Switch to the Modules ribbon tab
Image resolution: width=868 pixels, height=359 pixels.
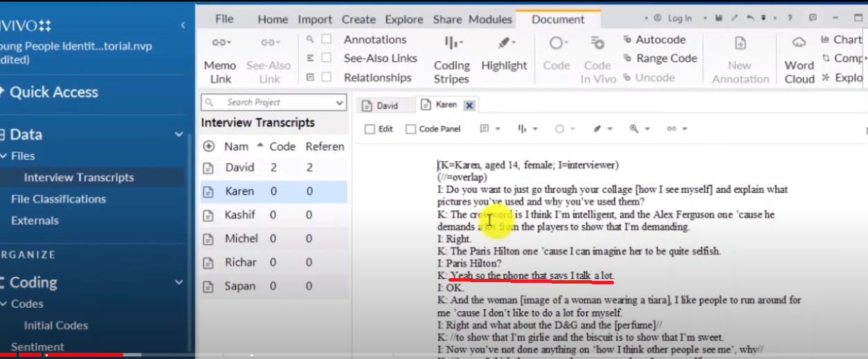pos(490,19)
